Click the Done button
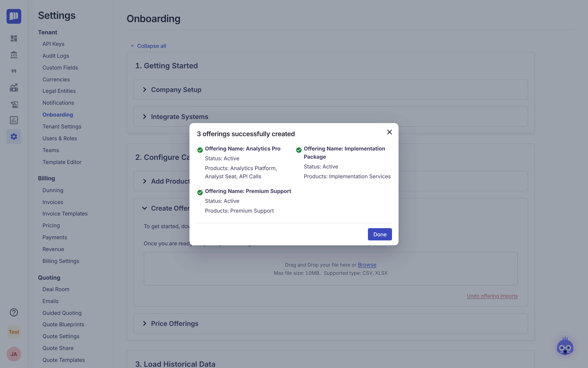This screenshot has height=368, width=588. (380, 234)
